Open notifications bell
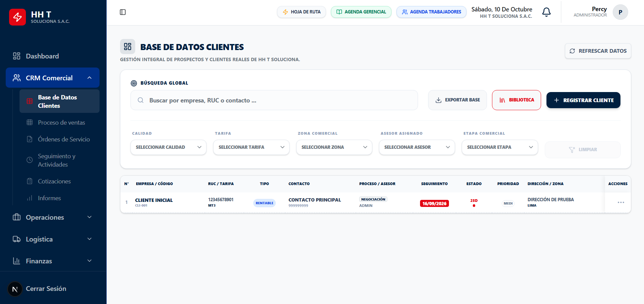644x304 pixels. [x=546, y=12]
